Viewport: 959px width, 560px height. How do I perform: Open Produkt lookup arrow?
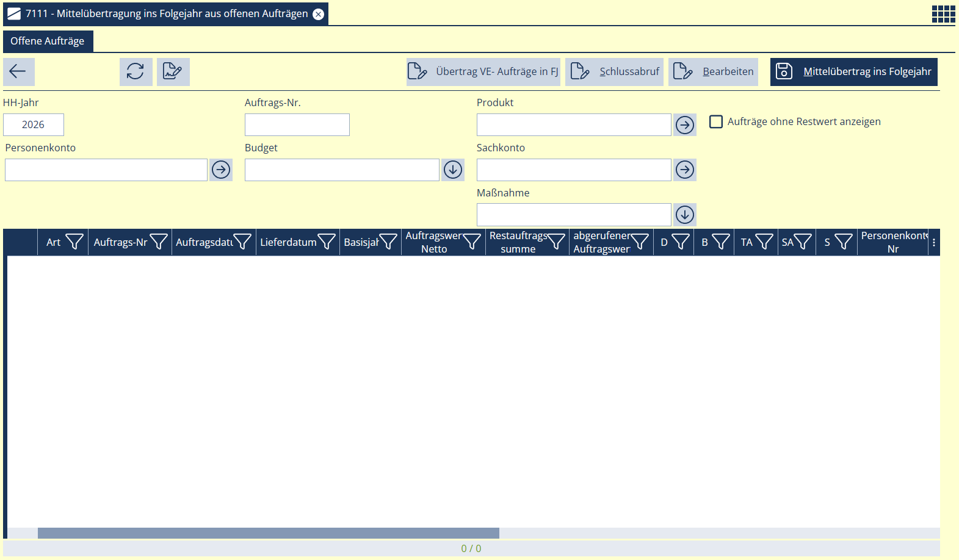point(685,125)
